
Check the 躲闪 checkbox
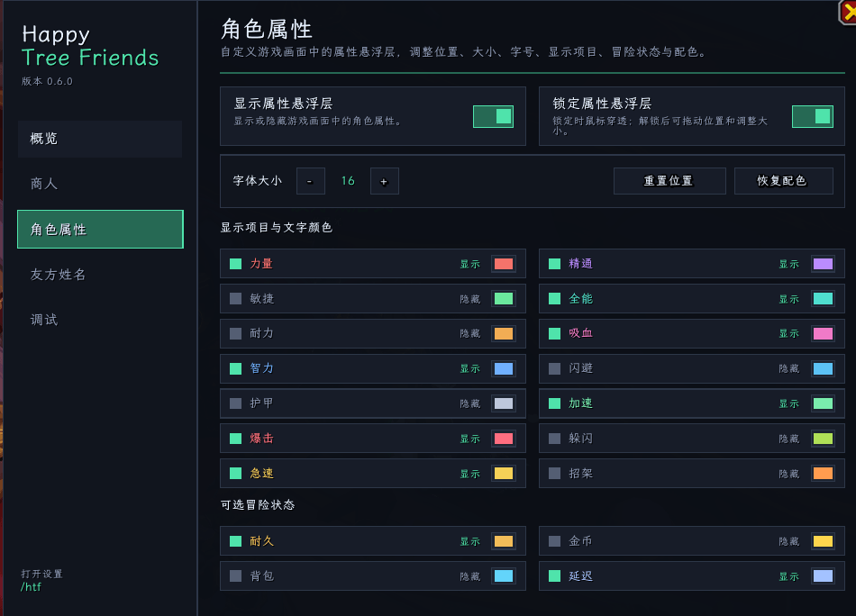(x=554, y=438)
